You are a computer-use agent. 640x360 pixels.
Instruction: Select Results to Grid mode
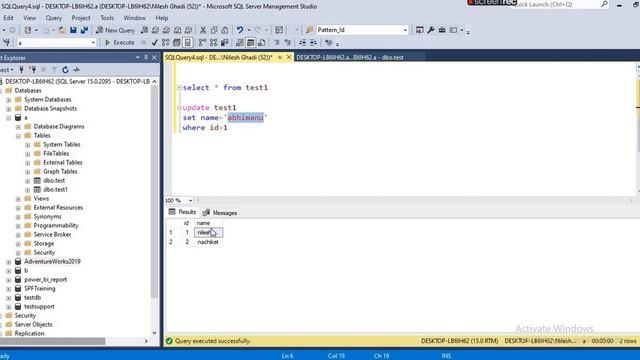click(251, 42)
